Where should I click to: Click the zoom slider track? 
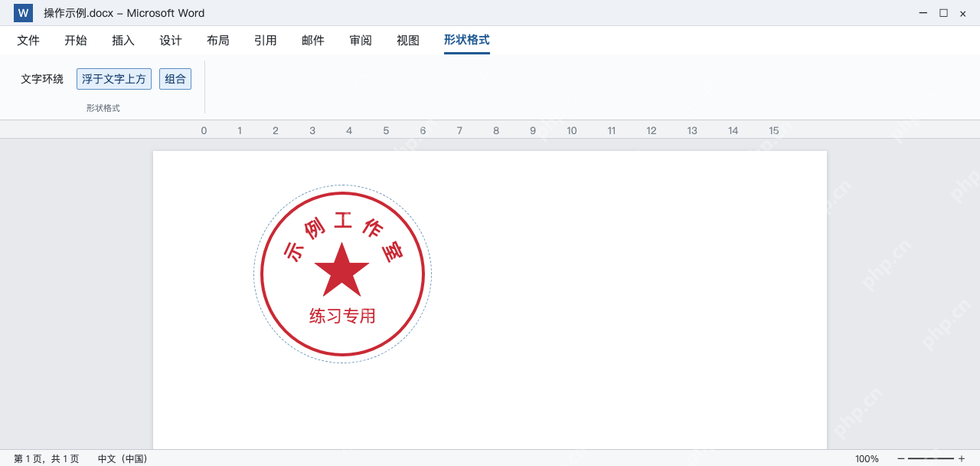click(931, 458)
